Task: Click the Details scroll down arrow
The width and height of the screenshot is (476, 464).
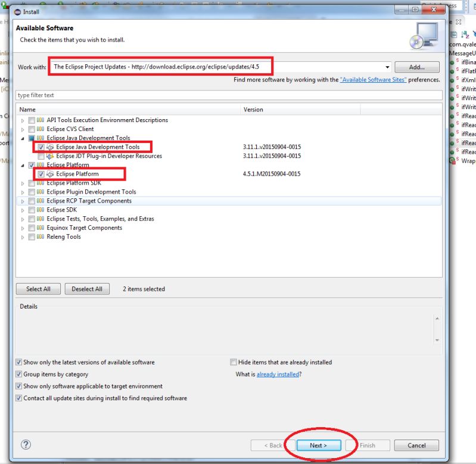Action: coord(437,340)
